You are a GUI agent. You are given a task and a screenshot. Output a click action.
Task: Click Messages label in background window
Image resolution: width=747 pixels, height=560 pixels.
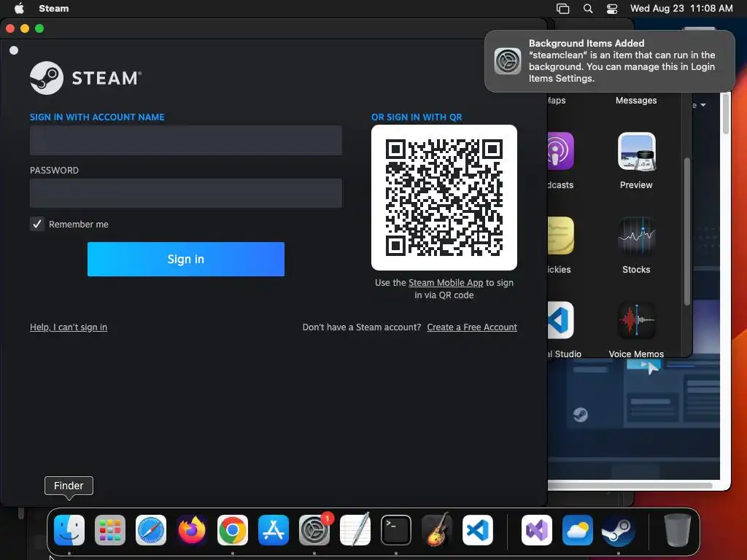pos(636,101)
